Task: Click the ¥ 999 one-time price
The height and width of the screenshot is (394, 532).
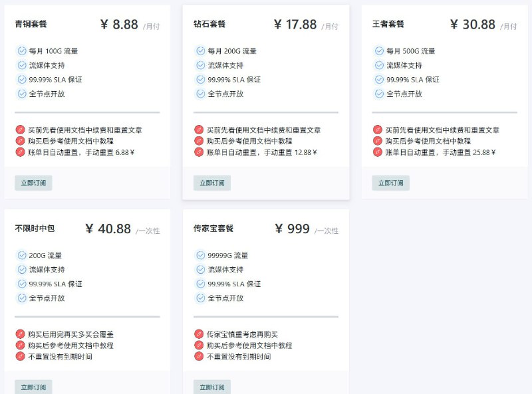Action: [x=292, y=229]
